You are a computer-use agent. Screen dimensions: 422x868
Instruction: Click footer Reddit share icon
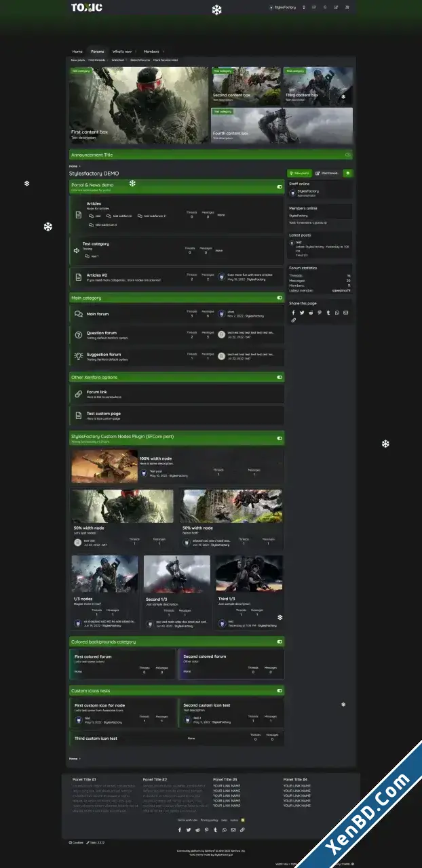point(197,829)
